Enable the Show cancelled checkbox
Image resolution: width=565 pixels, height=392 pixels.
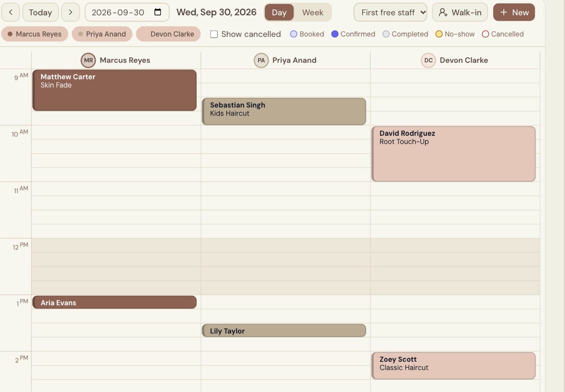point(214,34)
